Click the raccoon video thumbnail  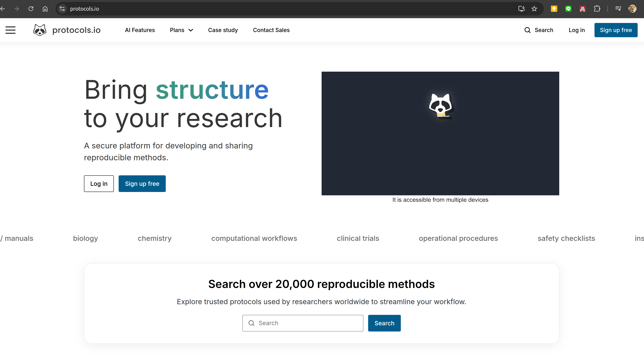pos(440,133)
